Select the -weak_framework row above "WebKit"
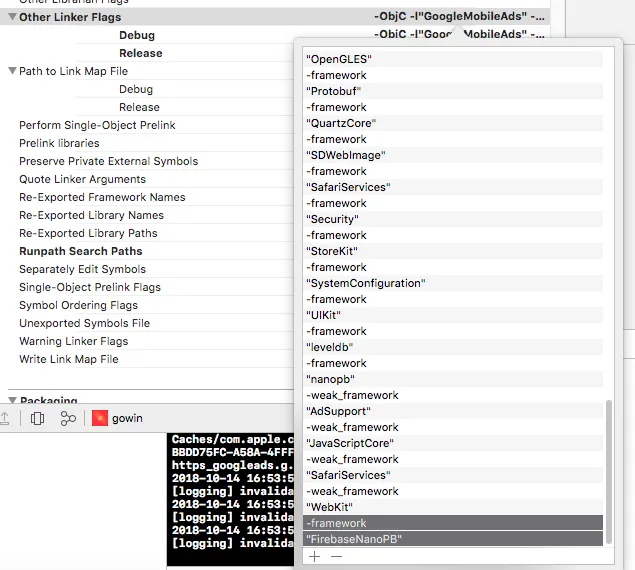Viewport: 635px width, 570px height. (x=453, y=491)
